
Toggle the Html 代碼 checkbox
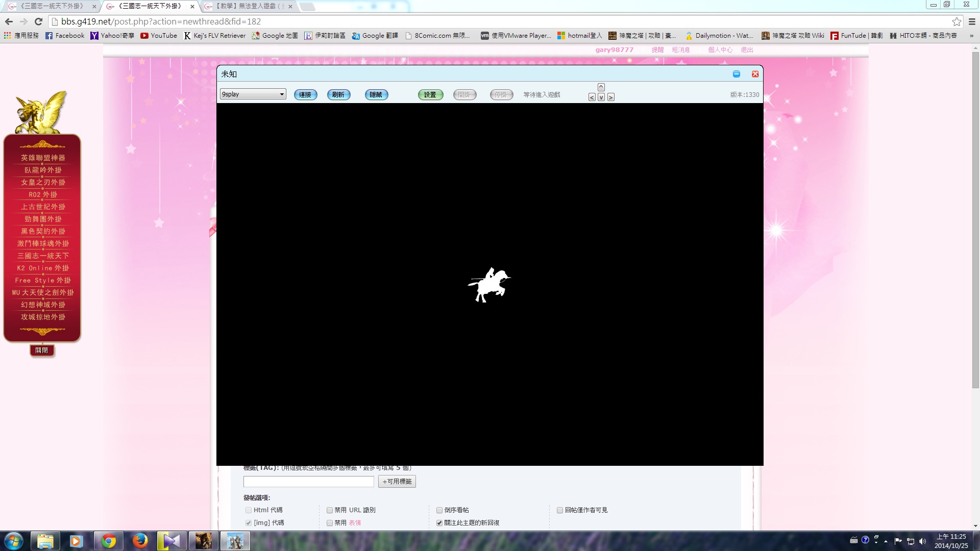pos(249,510)
